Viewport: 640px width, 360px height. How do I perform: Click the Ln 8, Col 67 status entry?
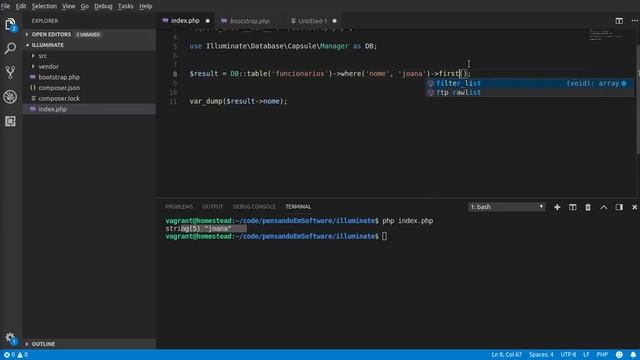(507, 355)
